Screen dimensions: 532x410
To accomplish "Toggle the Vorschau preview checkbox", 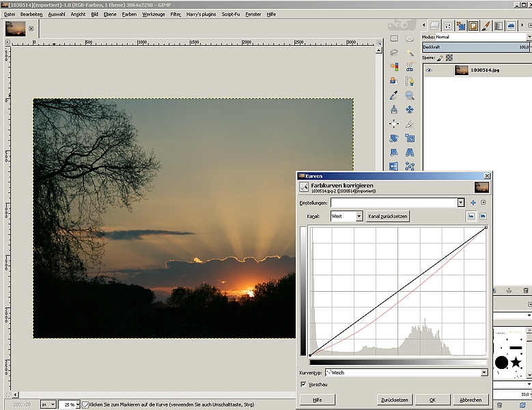I will point(304,385).
